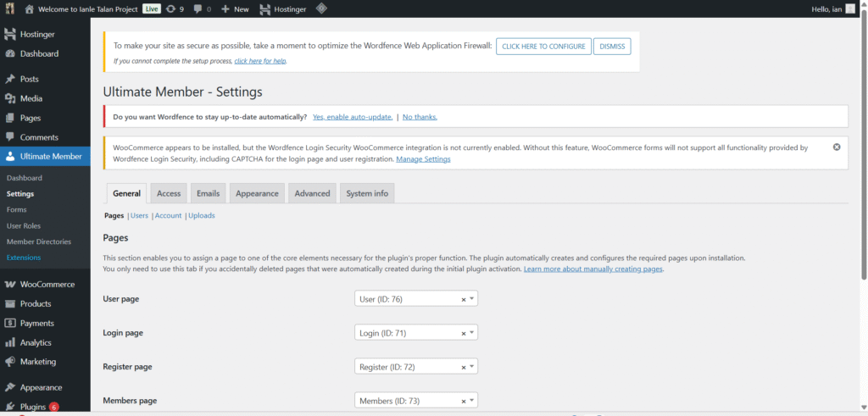Open the Register page dropdown
This screenshot has height=416, width=868.
471,367
